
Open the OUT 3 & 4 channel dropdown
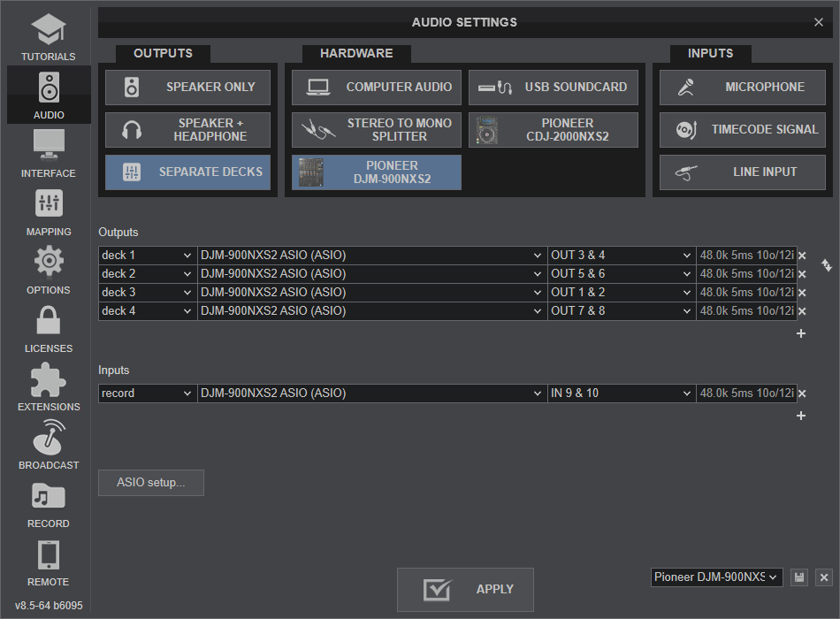click(622, 256)
